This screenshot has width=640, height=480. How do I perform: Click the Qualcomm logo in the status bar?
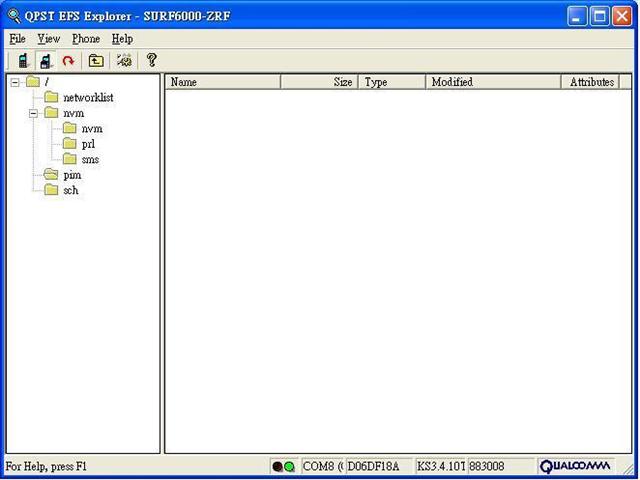click(x=576, y=466)
